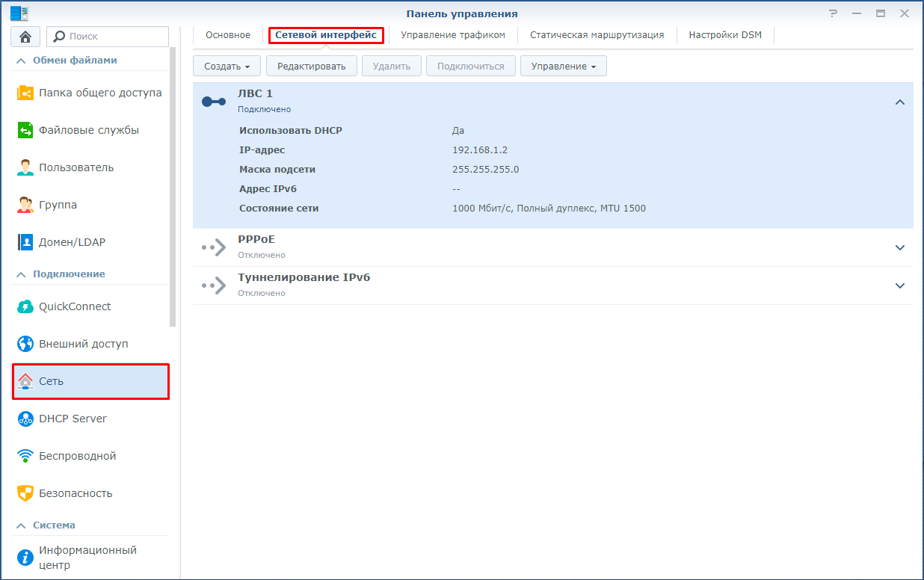Collapse the Обмен файлами section
The image size is (924, 580).
(x=20, y=61)
